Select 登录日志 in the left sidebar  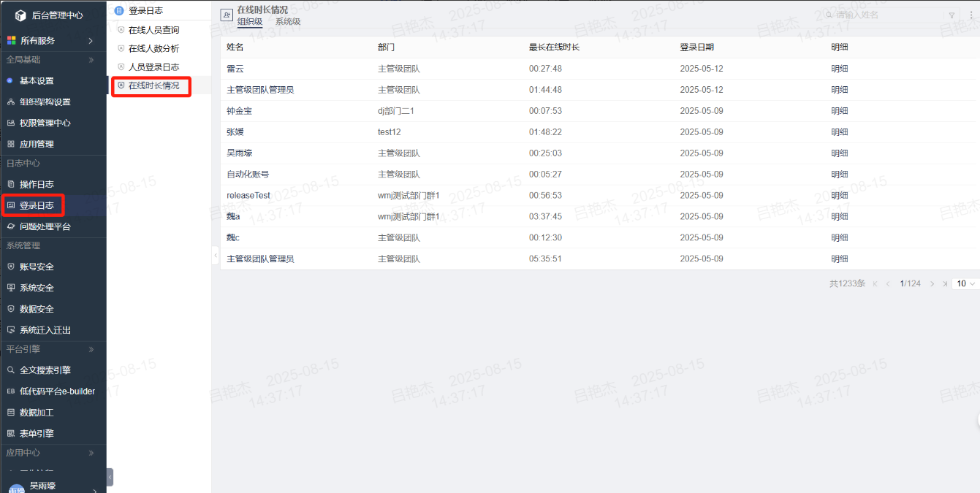pyautogui.click(x=37, y=206)
